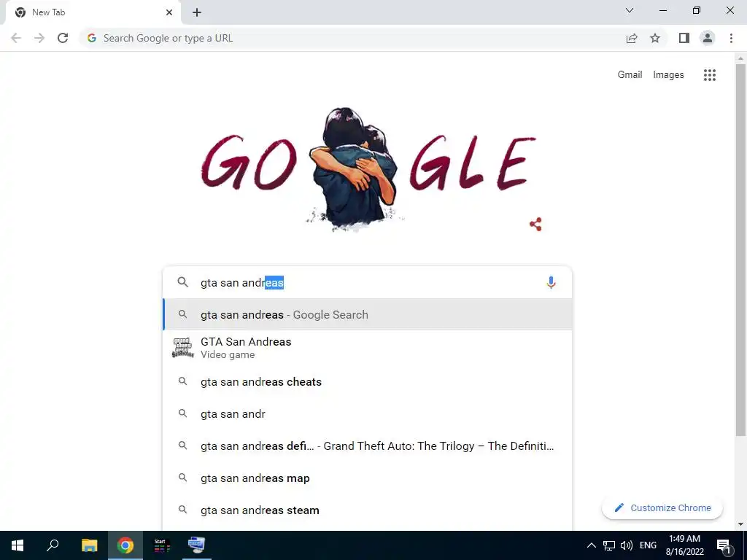Select the 'gta san andr' suggestion

tap(368, 414)
